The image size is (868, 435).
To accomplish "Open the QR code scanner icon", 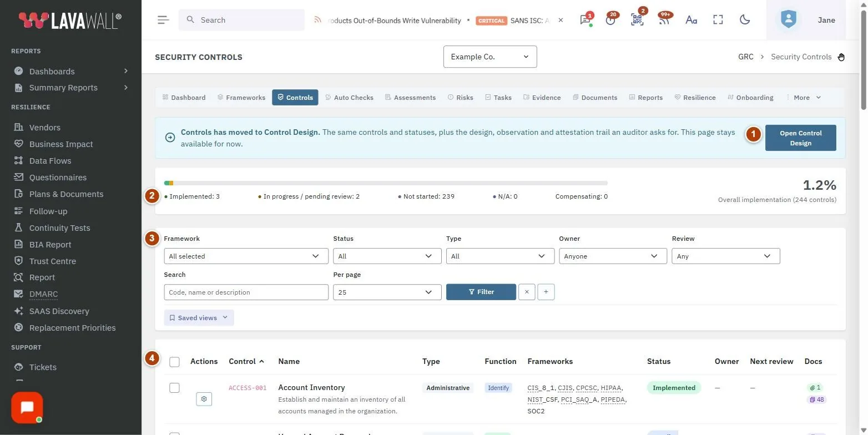I will tap(637, 20).
